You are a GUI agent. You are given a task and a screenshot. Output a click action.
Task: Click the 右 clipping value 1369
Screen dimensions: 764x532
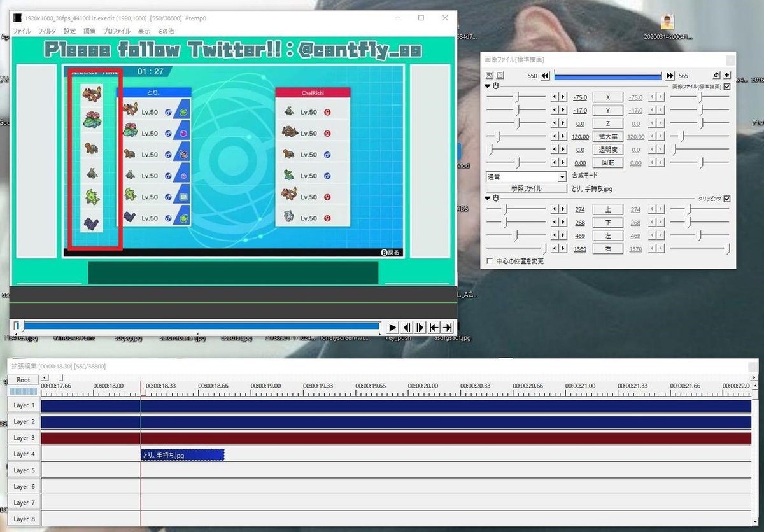click(x=579, y=249)
